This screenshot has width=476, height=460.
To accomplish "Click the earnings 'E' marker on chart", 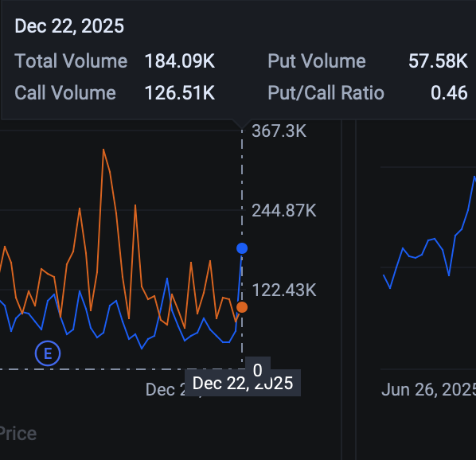I will pos(48,353).
